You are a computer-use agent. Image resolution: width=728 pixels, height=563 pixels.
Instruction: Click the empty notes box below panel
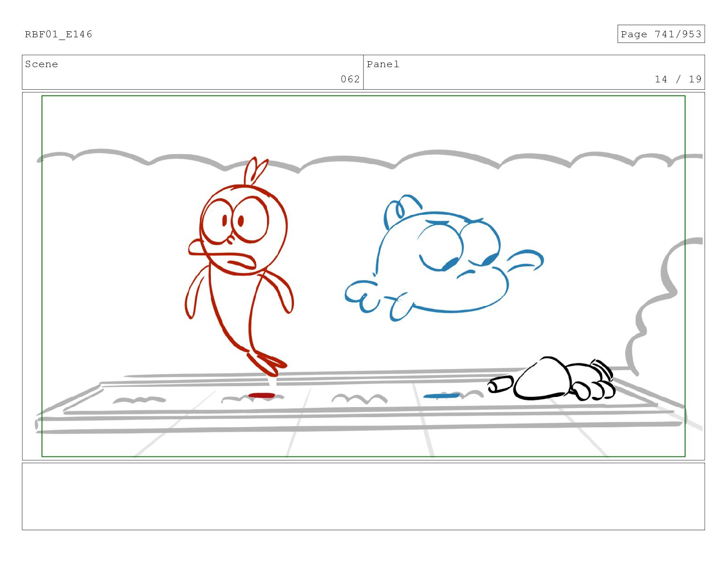click(363, 496)
